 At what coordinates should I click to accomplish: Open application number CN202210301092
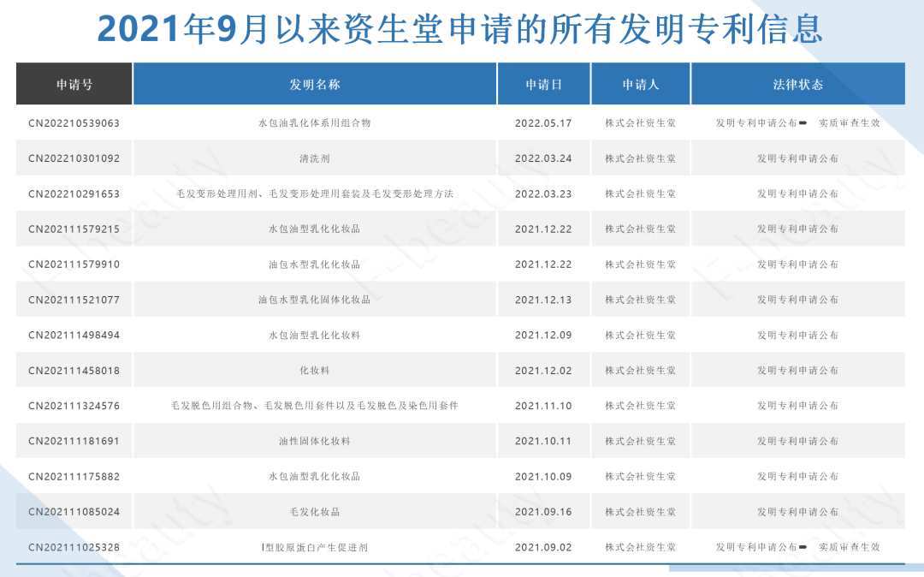tap(74, 158)
